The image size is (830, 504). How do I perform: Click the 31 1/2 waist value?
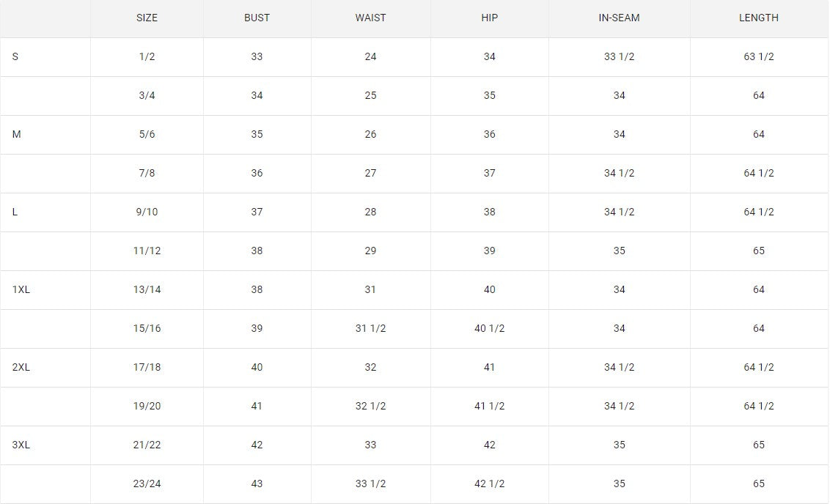point(370,328)
